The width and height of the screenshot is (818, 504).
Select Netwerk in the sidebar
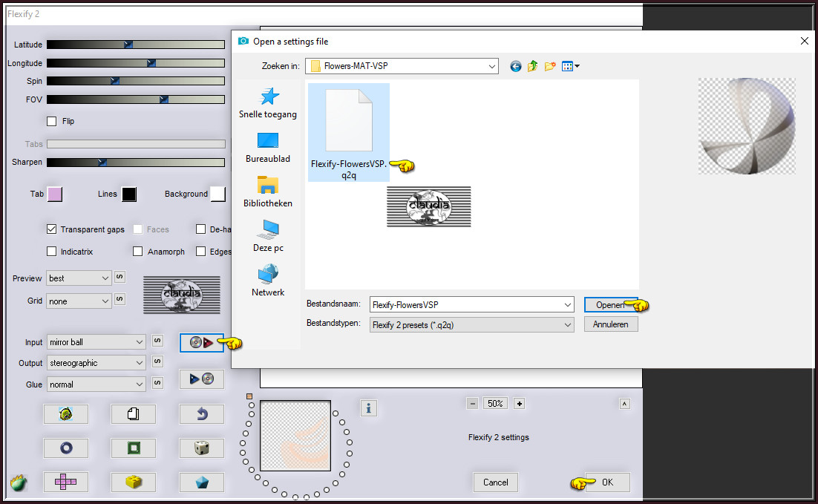pyautogui.click(x=268, y=281)
